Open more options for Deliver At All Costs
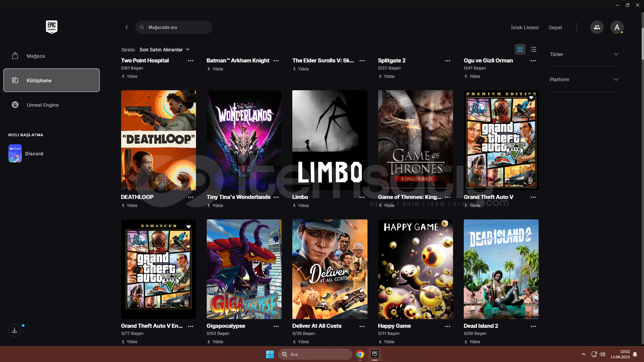The height and width of the screenshot is (362, 644). pos(362,326)
